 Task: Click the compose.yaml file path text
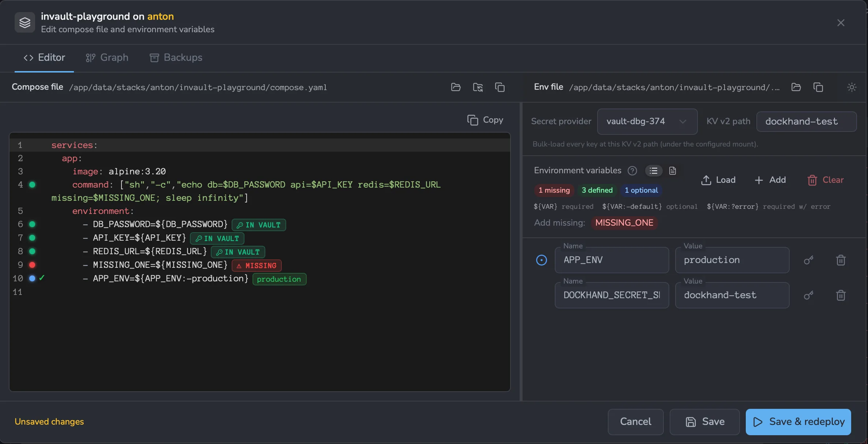(x=198, y=87)
